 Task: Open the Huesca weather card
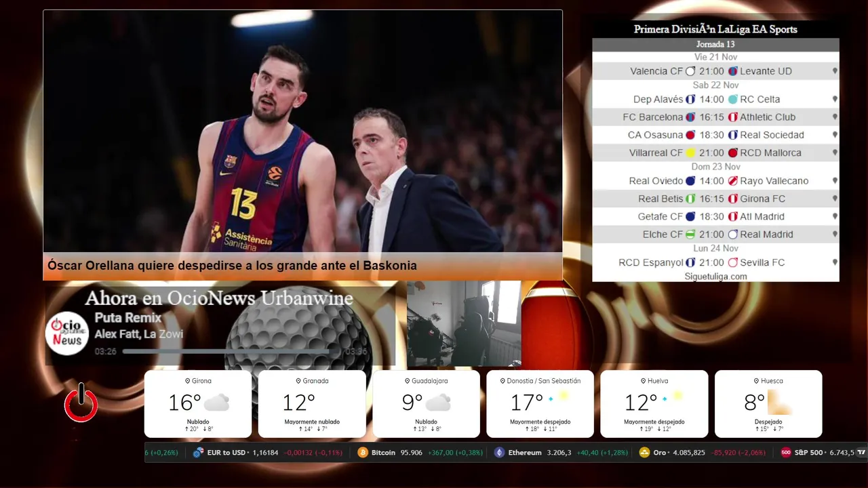pyautogui.click(x=768, y=404)
